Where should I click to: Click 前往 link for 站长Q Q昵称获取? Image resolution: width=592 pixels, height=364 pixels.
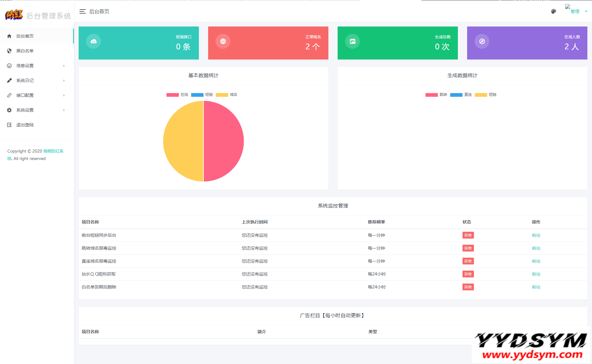[x=536, y=274]
